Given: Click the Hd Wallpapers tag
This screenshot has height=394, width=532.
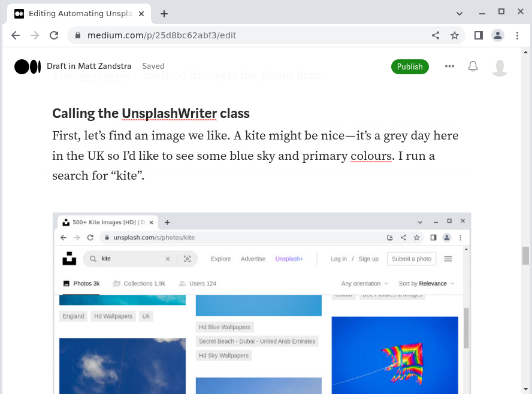Looking at the screenshot, I should pos(113,316).
